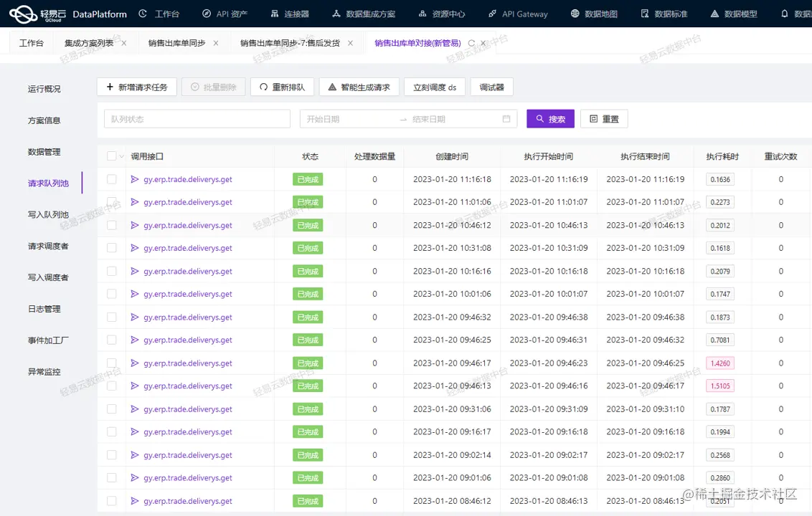This screenshot has height=516, width=812.
Task: Toggle the select-all checkbox in the table header
Action: tap(111, 156)
